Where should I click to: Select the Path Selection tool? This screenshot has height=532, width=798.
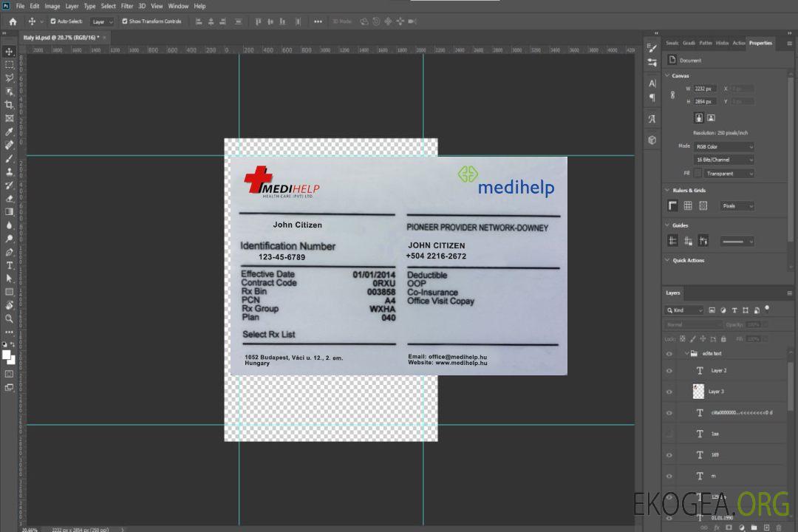click(9, 279)
